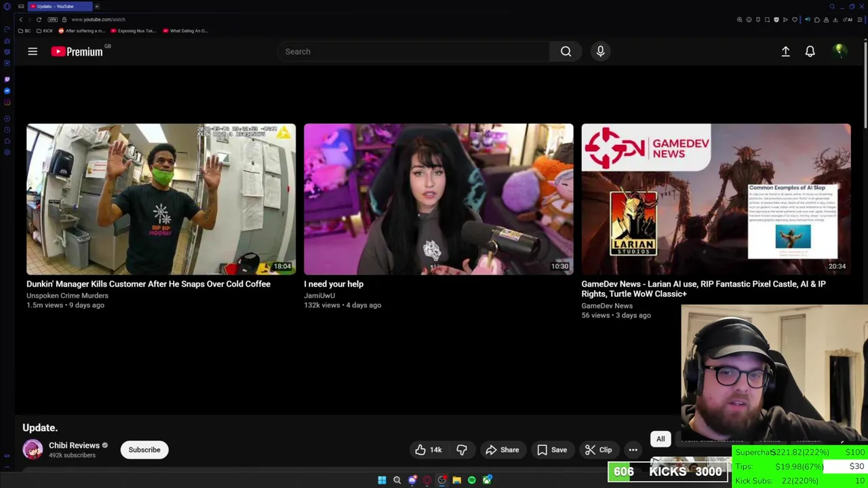
Task: Open Discord from the taskbar
Action: (x=412, y=480)
